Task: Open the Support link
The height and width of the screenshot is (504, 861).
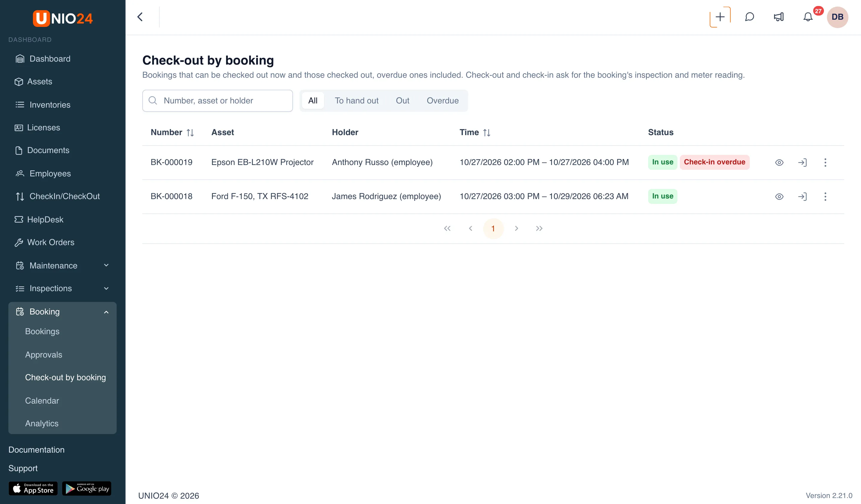Action: (x=23, y=468)
